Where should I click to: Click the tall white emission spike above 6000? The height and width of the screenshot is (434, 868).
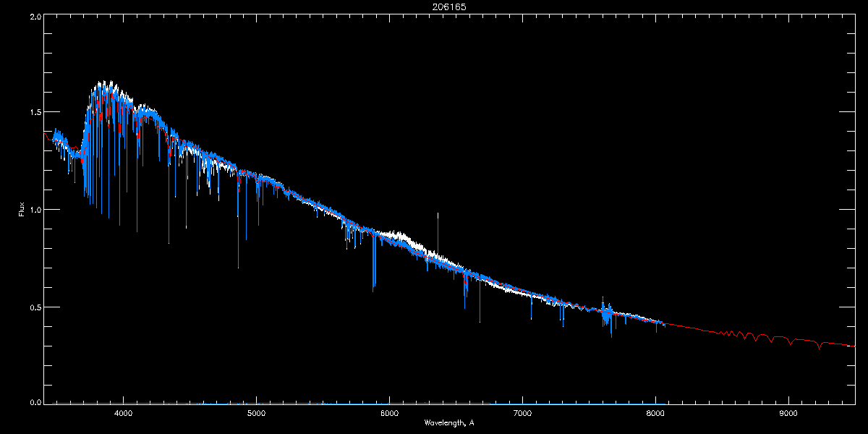[x=438, y=231]
